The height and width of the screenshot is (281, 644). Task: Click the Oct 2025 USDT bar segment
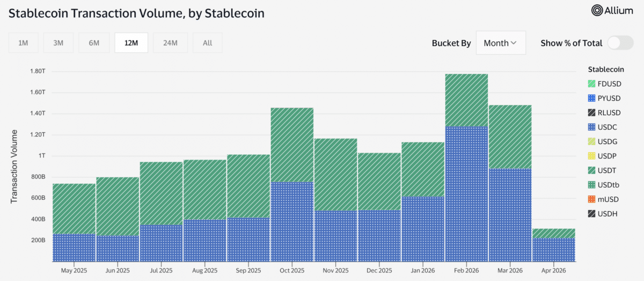tap(292, 145)
